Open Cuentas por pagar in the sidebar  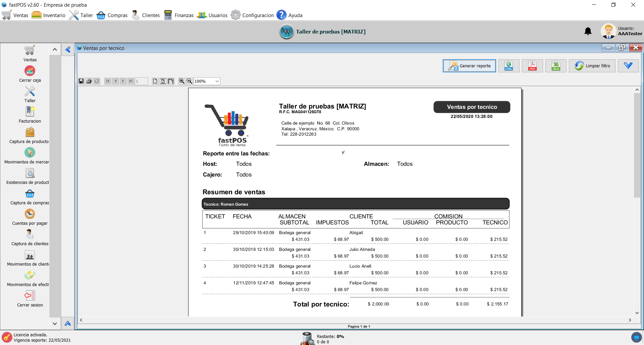pos(30,214)
